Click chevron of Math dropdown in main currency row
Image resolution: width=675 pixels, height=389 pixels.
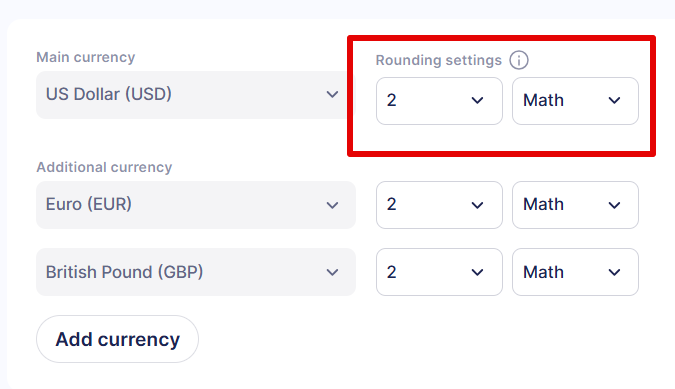click(614, 101)
